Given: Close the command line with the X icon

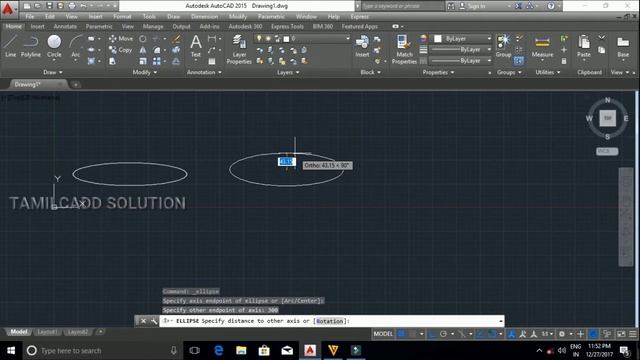Looking at the screenshot, I should 143,321.
